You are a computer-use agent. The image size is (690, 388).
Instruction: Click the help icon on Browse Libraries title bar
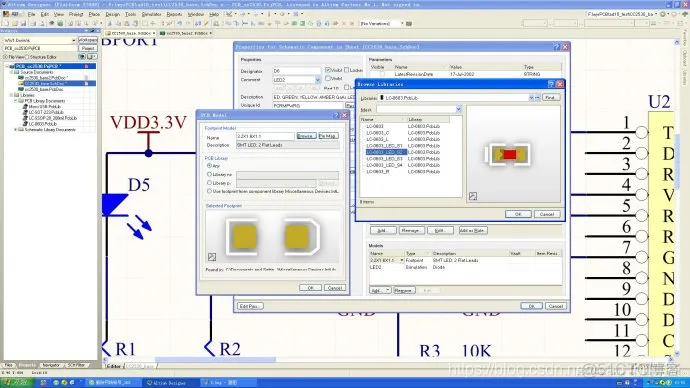[551, 84]
